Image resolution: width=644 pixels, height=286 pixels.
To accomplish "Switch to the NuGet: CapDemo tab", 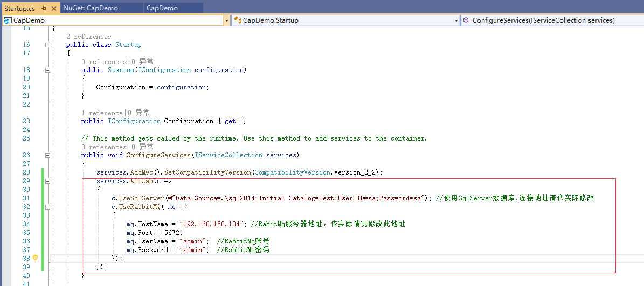I will click(91, 8).
